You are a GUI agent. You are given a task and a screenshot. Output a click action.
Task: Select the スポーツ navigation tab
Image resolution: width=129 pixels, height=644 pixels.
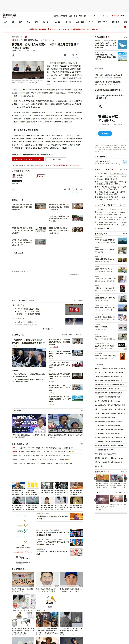(x=45, y=22)
